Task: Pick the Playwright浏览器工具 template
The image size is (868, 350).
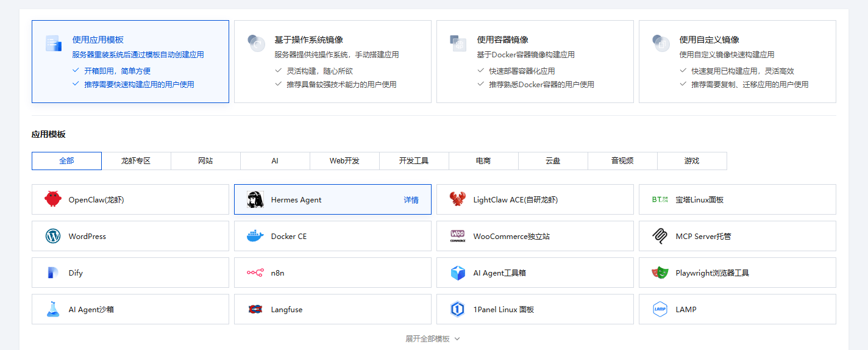Action: coord(738,273)
